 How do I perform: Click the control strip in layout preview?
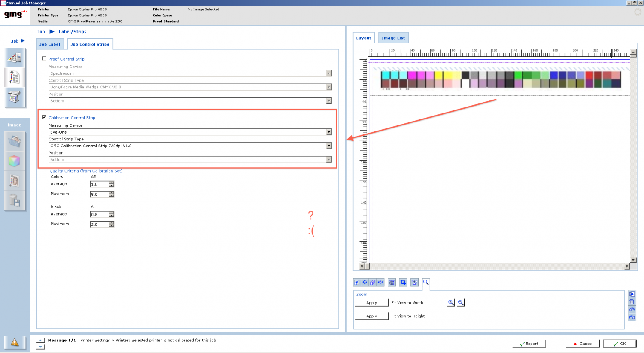point(501,79)
